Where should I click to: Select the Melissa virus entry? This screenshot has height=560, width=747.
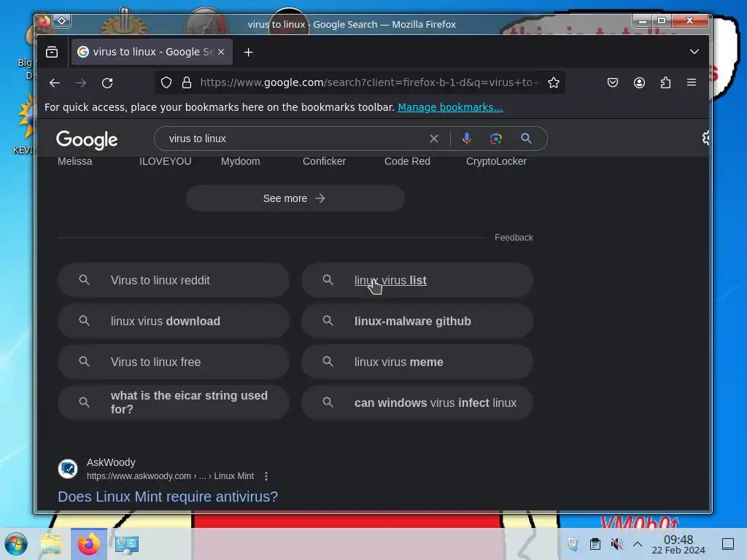tap(75, 161)
